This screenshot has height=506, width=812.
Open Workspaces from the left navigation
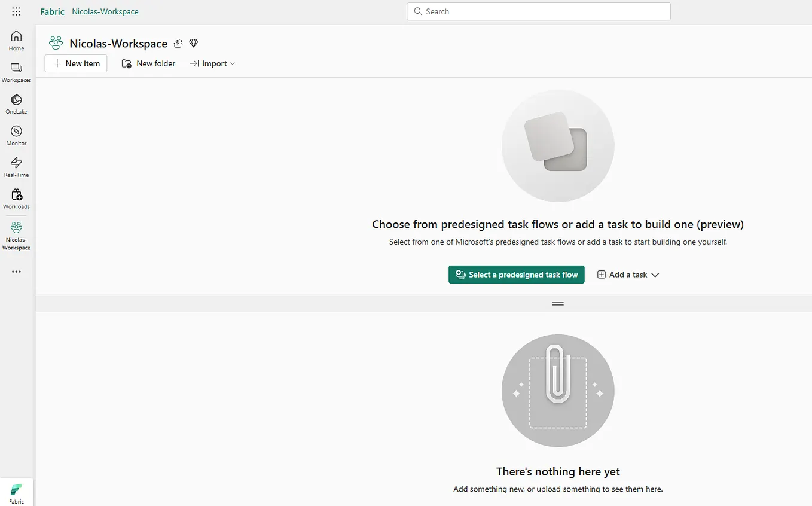[16, 72]
